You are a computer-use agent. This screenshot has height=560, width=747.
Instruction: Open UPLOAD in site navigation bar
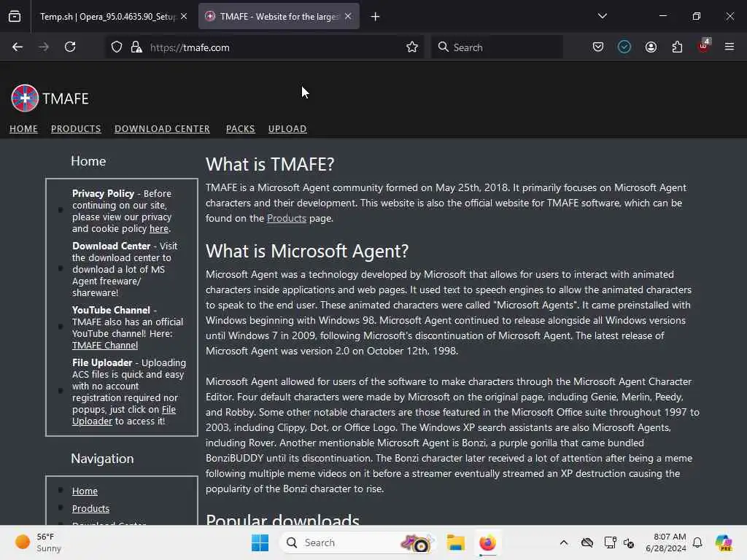coord(287,128)
